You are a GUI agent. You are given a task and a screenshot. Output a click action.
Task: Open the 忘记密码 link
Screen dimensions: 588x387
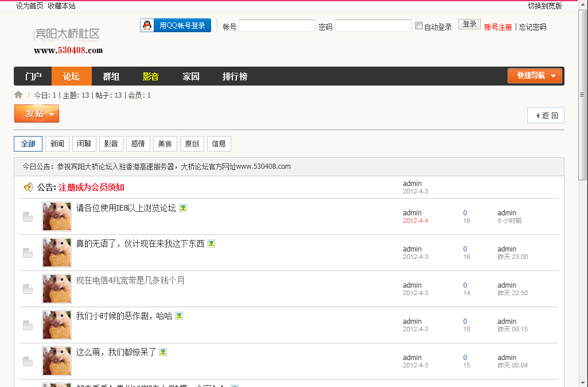click(532, 27)
